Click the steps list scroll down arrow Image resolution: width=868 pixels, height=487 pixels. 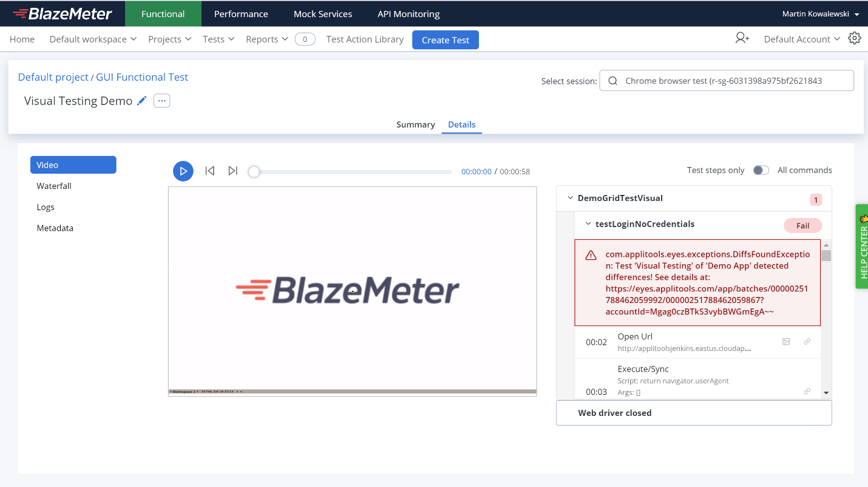826,393
